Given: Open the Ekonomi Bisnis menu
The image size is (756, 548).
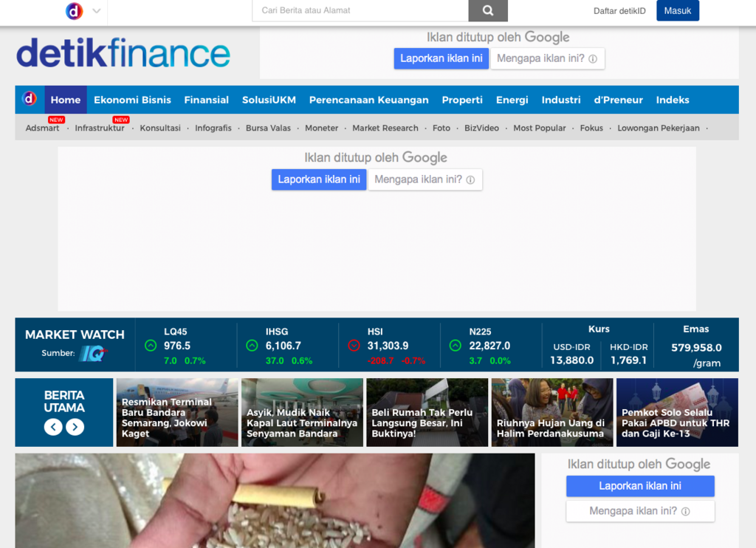Looking at the screenshot, I should [132, 100].
